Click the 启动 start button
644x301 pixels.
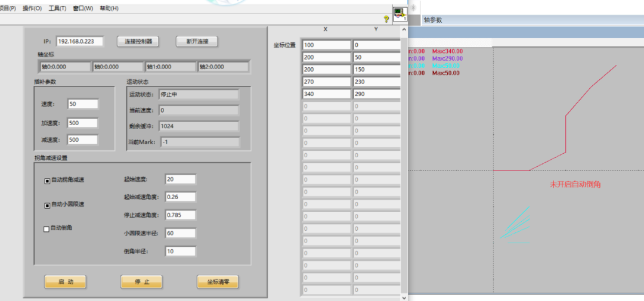66,282
